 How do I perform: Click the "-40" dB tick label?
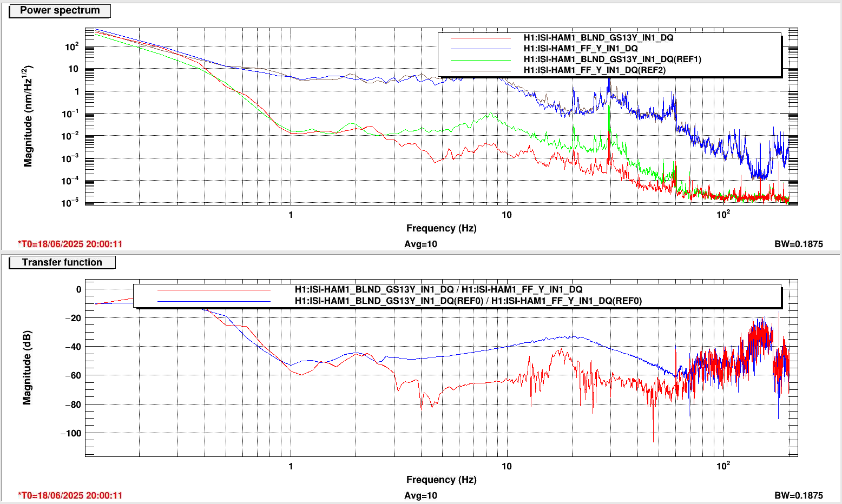pyautogui.click(x=73, y=347)
